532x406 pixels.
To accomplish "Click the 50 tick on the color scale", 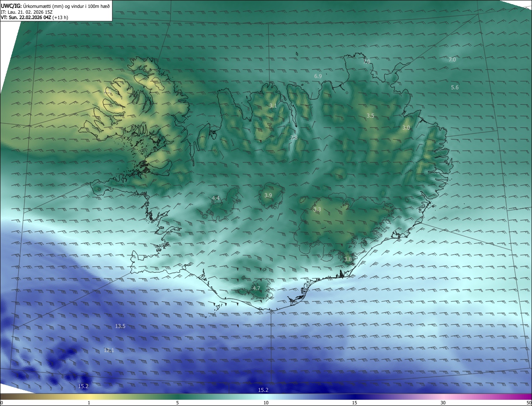I will coord(528,403).
